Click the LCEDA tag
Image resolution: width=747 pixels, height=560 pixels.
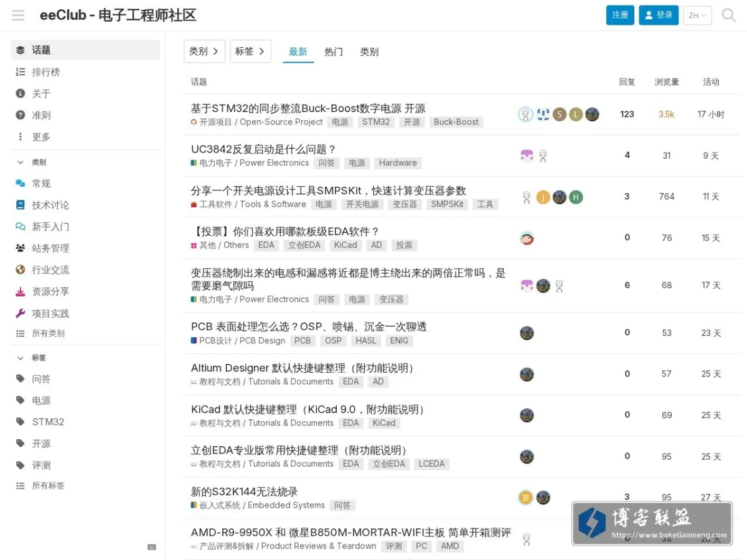click(x=431, y=464)
